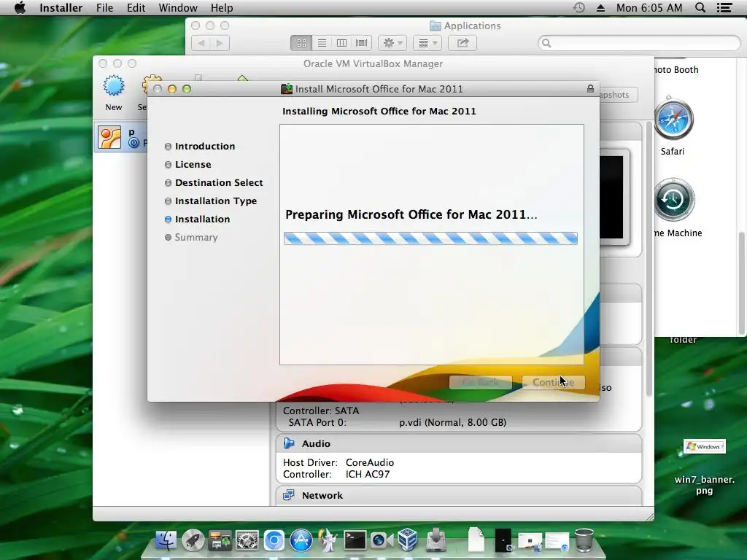Open Chromium browser from the Dock
747x560 pixels.
(x=274, y=540)
